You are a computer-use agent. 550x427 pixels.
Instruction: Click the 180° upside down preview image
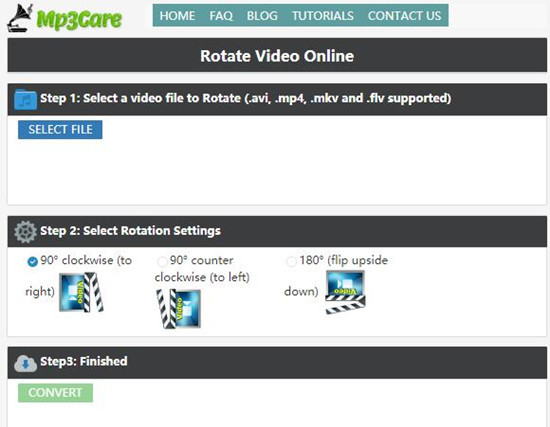346,292
